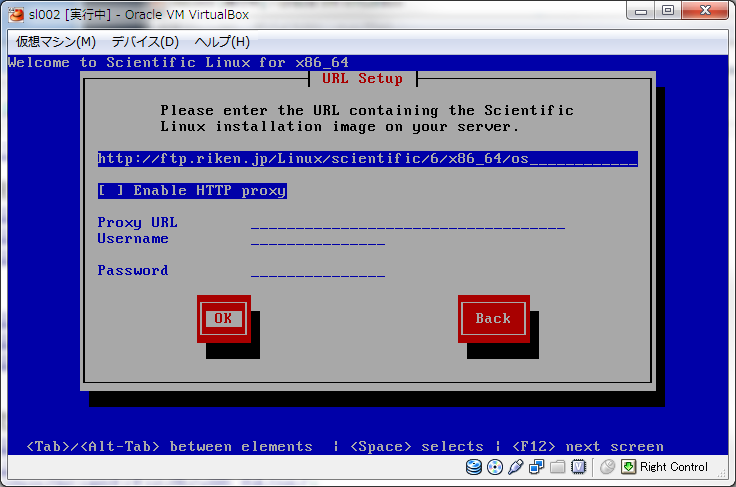This screenshot has height=487, width=736.
Task: Click the shared folders icon
Action: click(x=558, y=467)
